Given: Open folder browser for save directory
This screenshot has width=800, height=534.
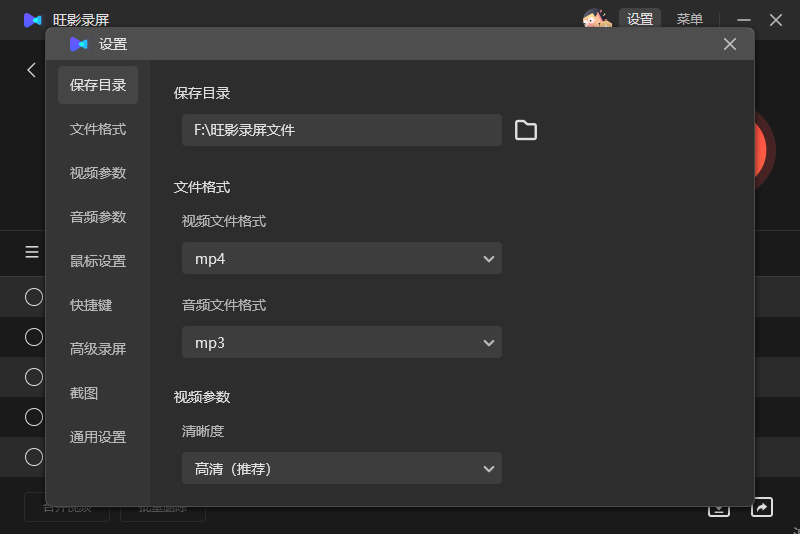Looking at the screenshot, I should point(525,130).
